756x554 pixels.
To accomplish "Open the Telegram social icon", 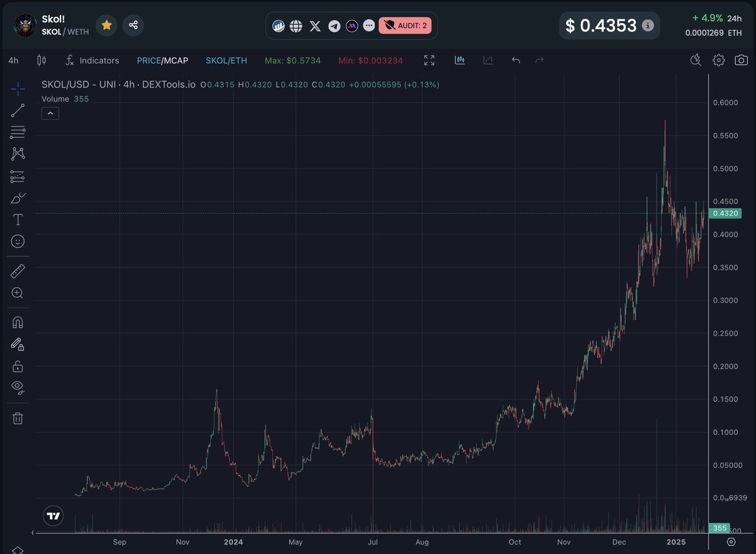I will click(x=334, y=26).
